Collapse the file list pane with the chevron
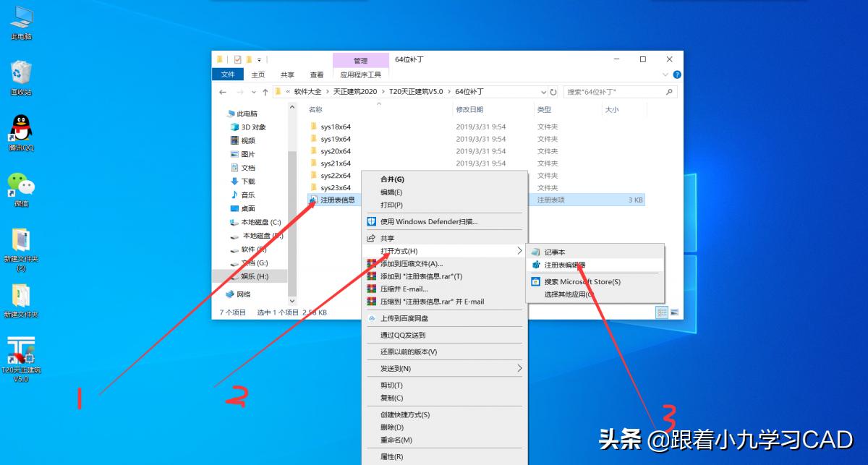The width and height of the screenshot is (868, 465). tap(665, 74)
